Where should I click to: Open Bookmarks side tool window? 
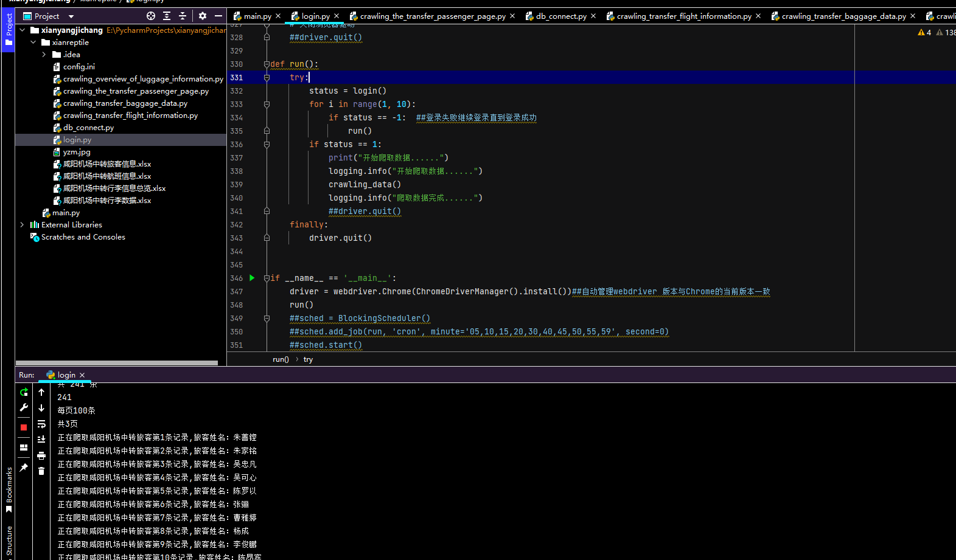9,489
